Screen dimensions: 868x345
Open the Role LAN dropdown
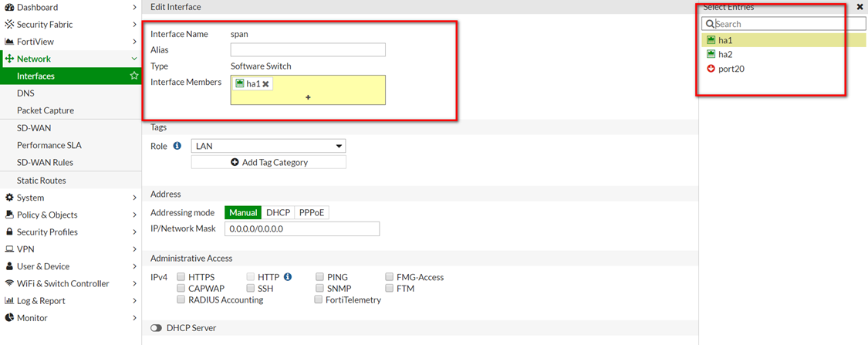[268, 146]
